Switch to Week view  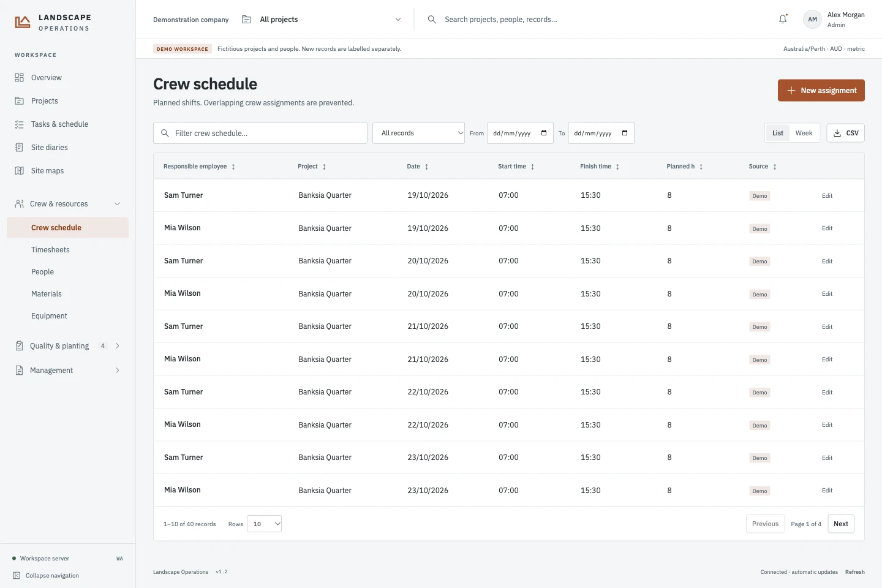[804, 133]
